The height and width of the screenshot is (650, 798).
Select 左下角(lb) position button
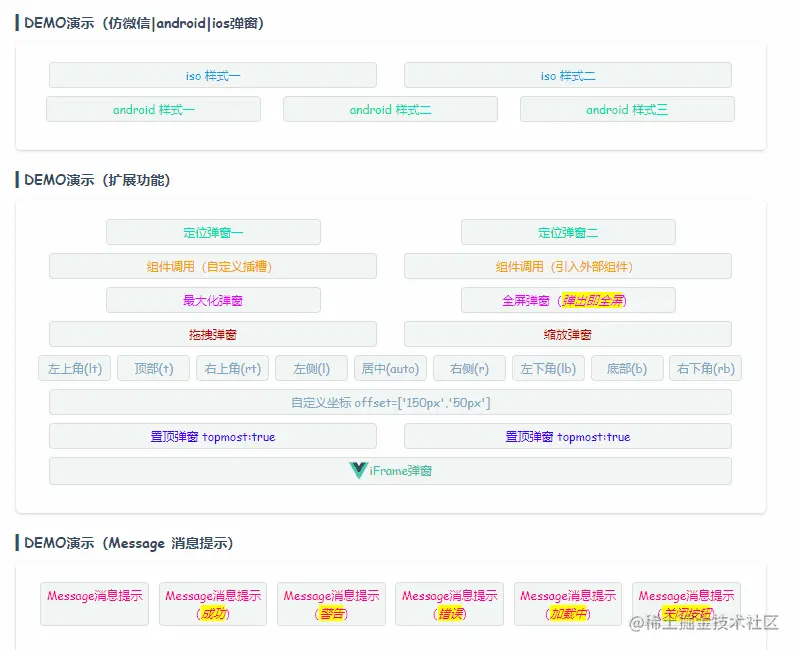click(x=548, y=368)
